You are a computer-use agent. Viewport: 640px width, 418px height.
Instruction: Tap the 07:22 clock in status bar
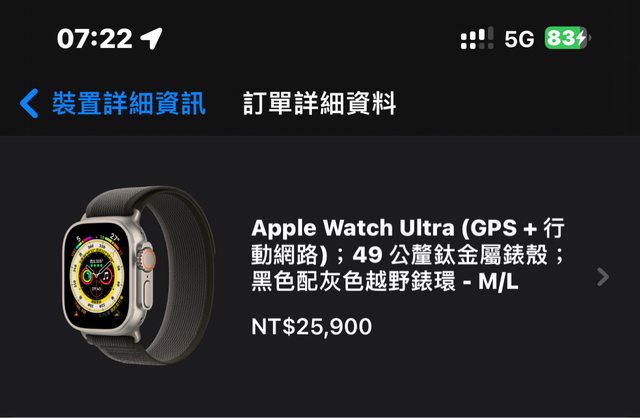click(95, 39)
